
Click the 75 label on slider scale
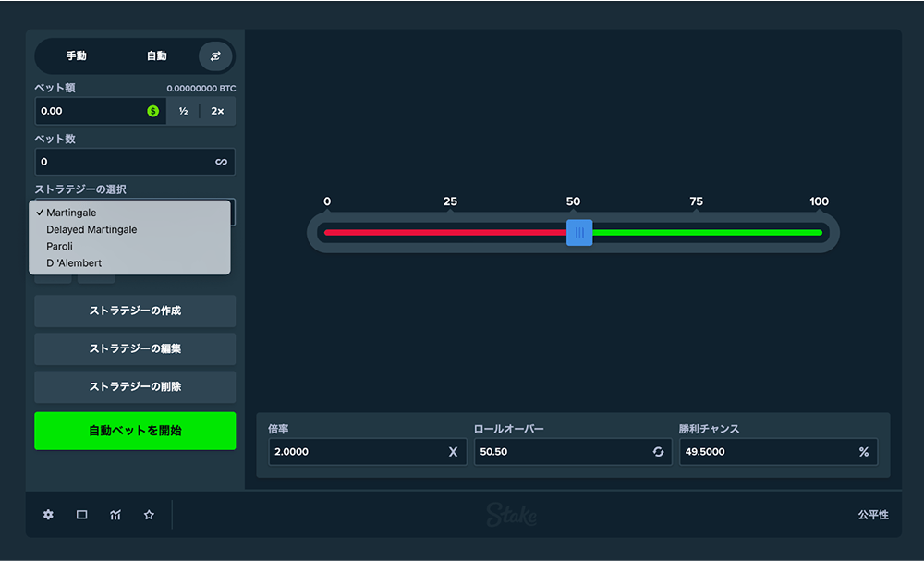coord(696,201)
